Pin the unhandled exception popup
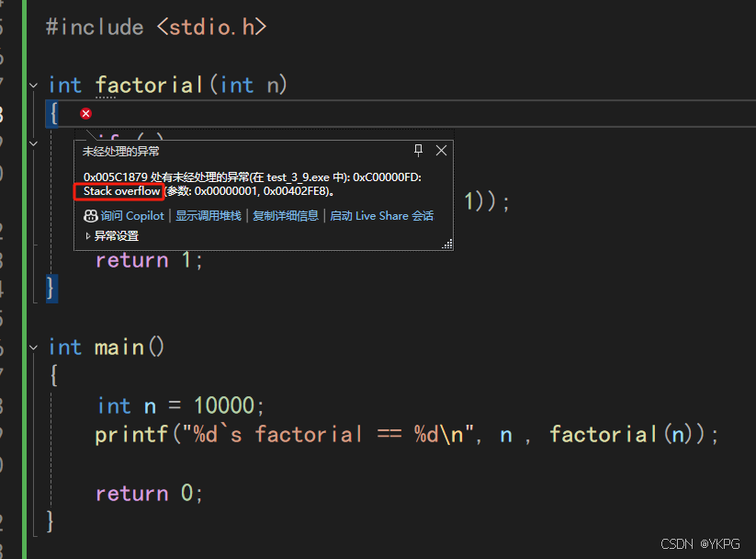This screenshot has width=756, height=559. pyautogui.click(x=419, y=151)
